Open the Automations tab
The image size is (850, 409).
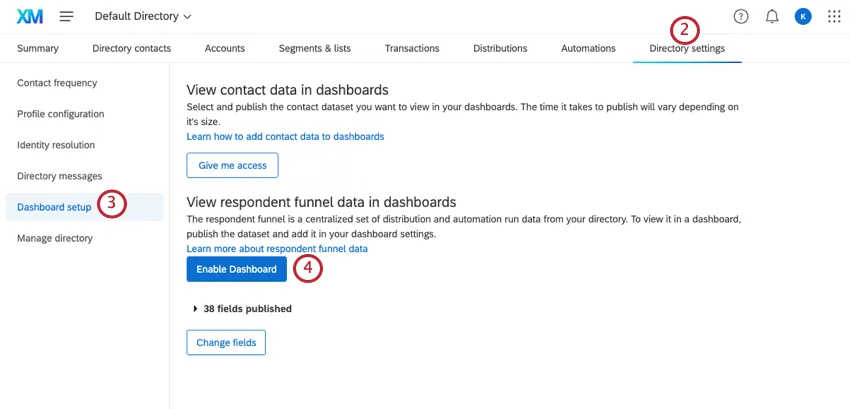pyautogui.click(x=588, y=48)
